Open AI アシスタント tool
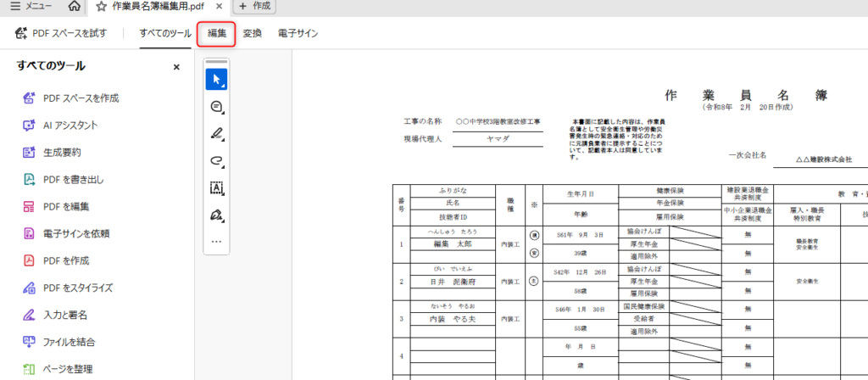 (x=70, y=125)
